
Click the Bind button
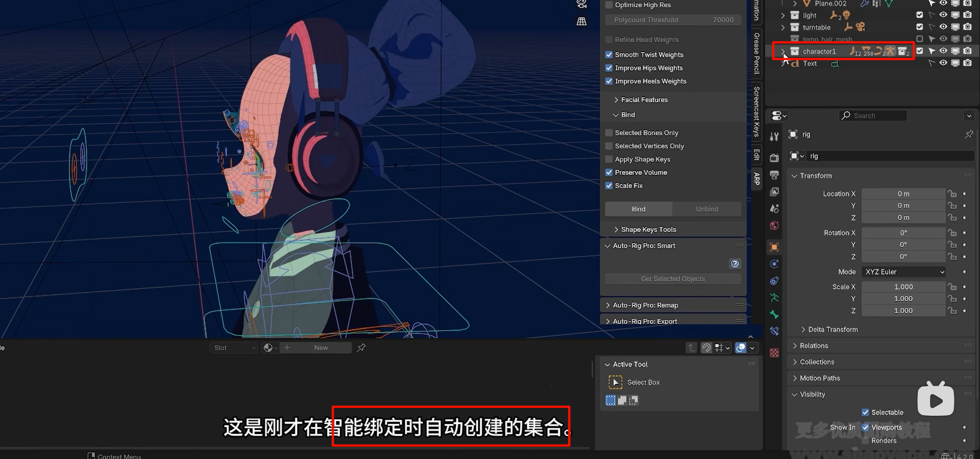point(639,209)
